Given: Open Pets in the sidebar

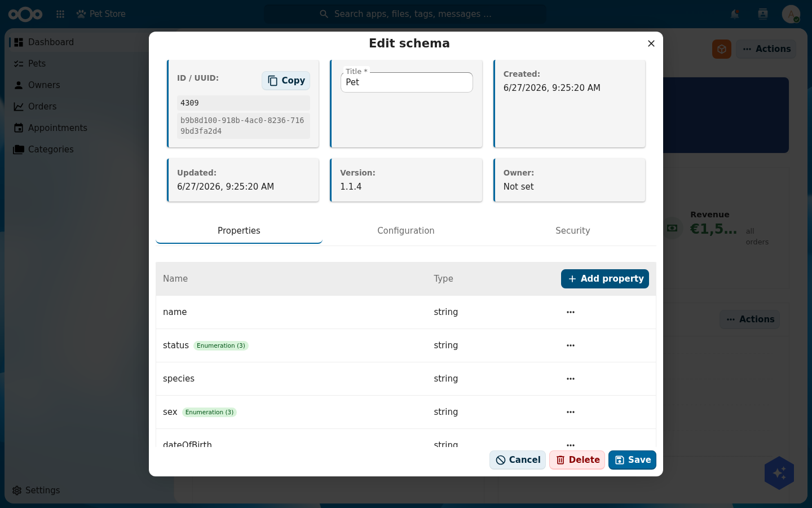Looking at the screenshot, I should coord(37,64).
